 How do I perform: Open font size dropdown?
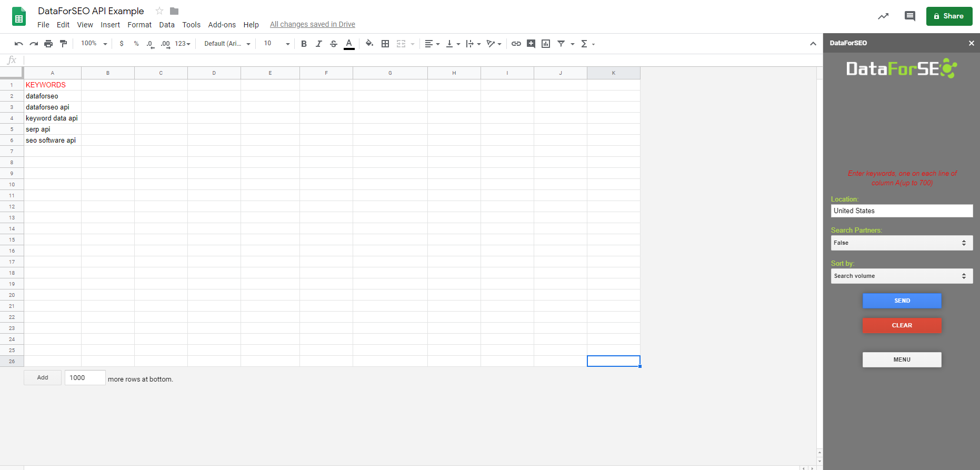(x=276, y=44)
